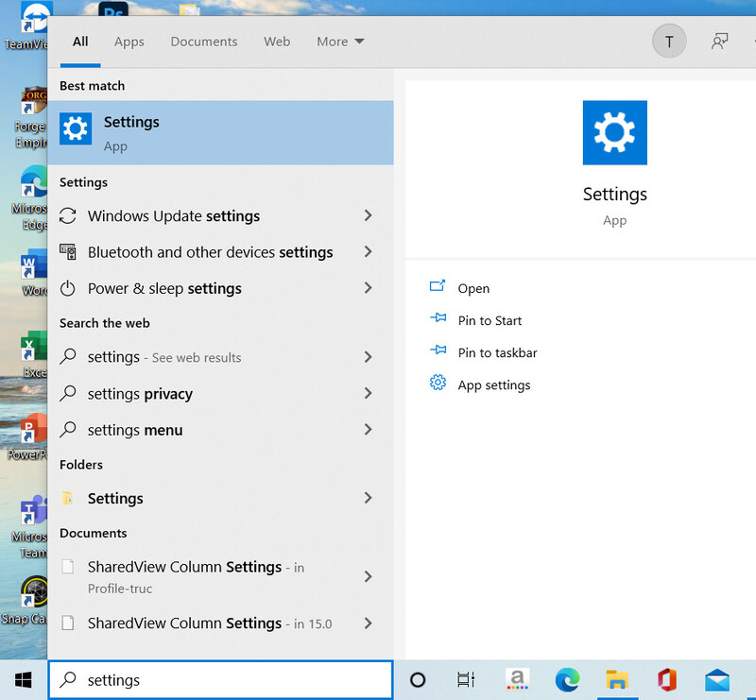Open Mail app from the taskbar
The height and width of the screenshot is (700, 756).
(x=717, y=680)
